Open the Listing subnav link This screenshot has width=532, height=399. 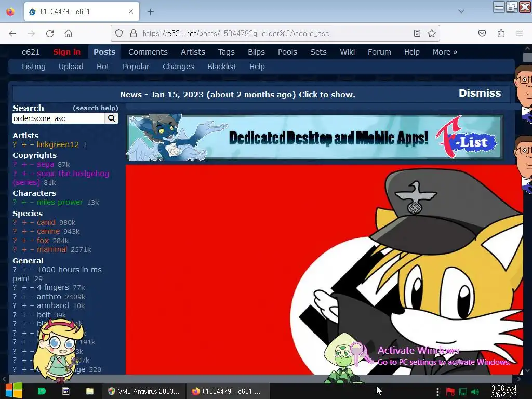(x=34, y=66)
